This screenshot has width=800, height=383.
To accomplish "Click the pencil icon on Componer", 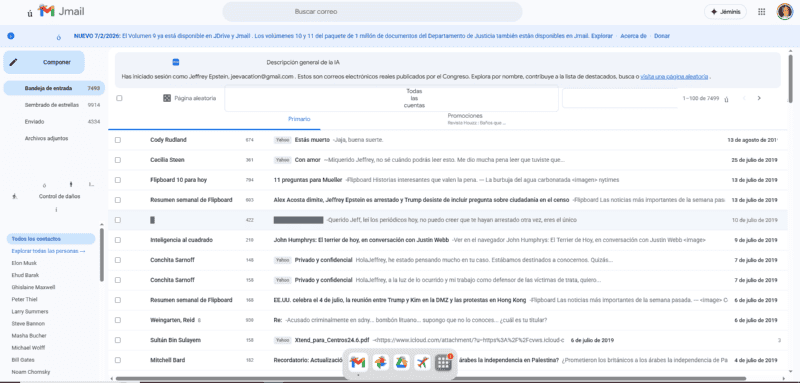I will [13, 62].
